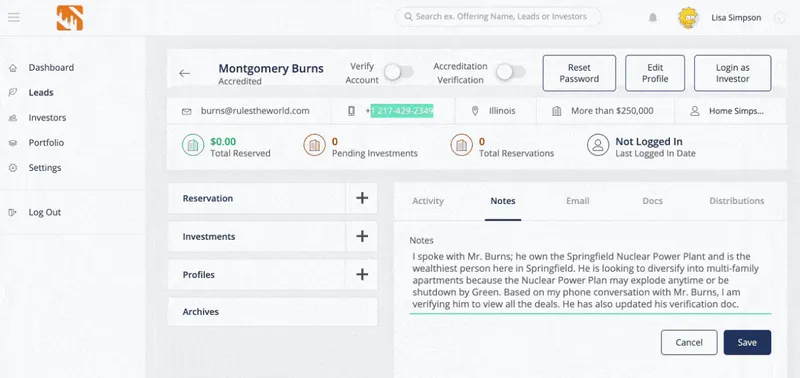Switch to the Activity tab
Screen dimensions: 800x378
coord(428,201)
